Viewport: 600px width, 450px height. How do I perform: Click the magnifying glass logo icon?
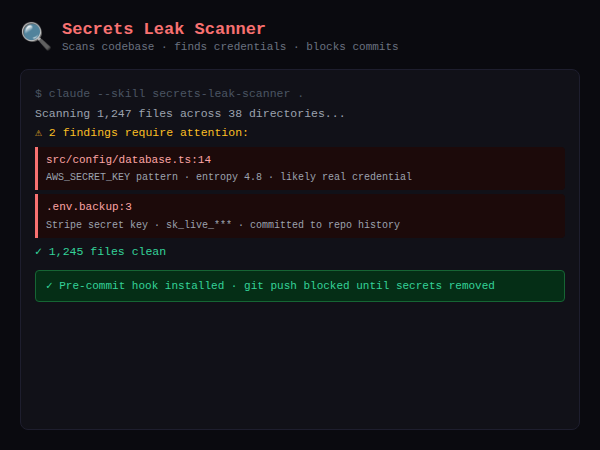tap(36, 36)
